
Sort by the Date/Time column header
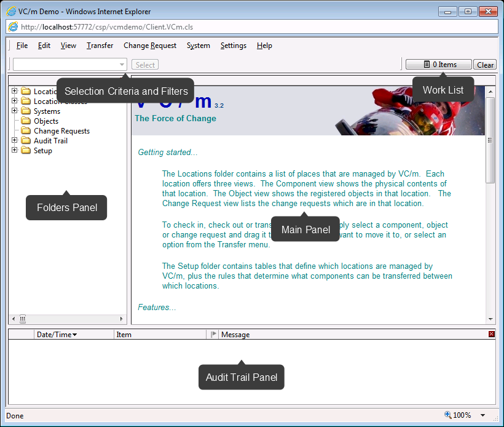[x=57, y=335]
